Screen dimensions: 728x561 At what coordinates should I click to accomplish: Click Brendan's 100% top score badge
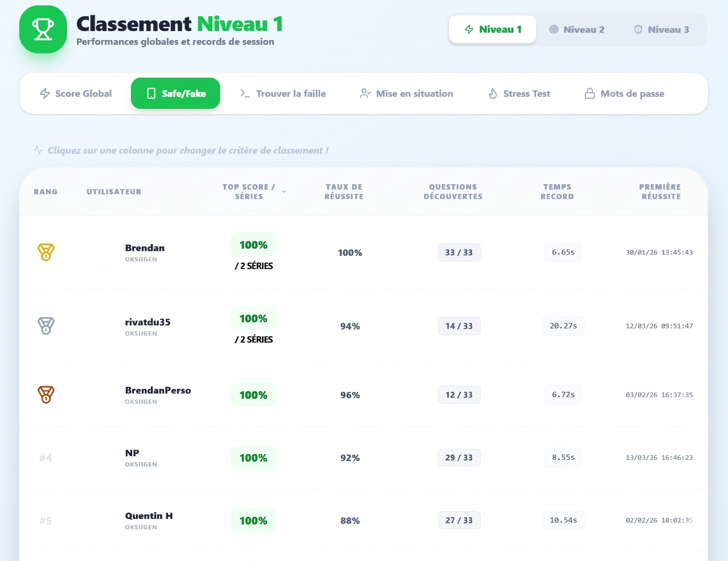point(253,245)
